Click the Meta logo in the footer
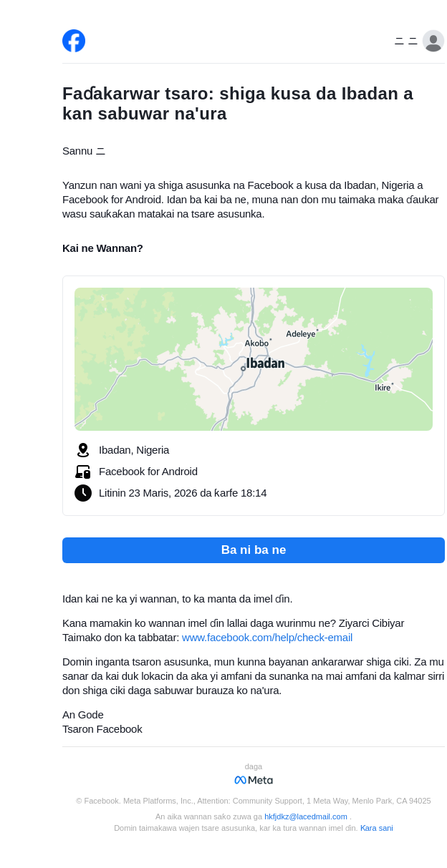 coord(254,780)
